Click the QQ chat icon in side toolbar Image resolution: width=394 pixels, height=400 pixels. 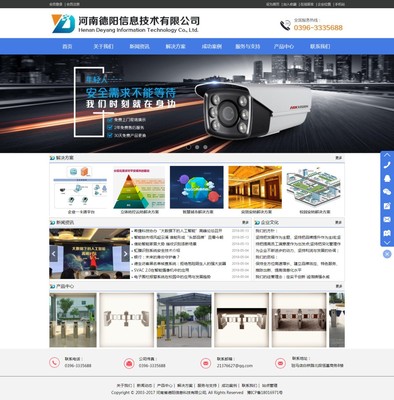tap(387, 179)
